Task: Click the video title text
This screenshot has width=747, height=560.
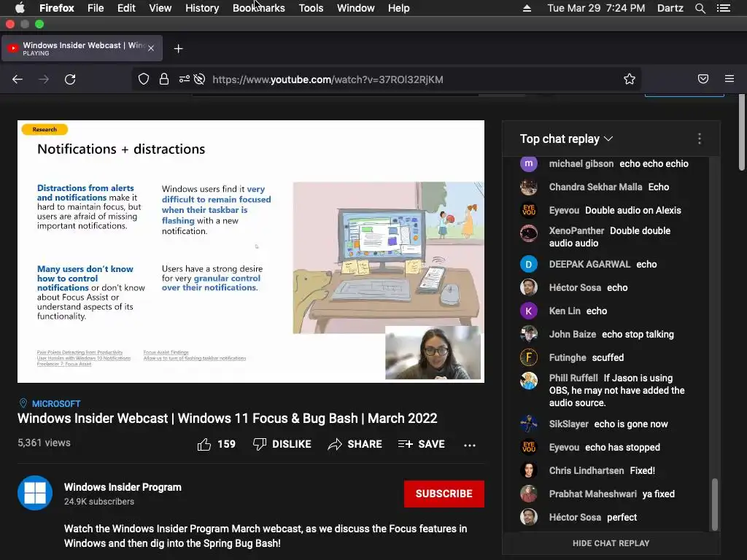Action: point(228,419)
